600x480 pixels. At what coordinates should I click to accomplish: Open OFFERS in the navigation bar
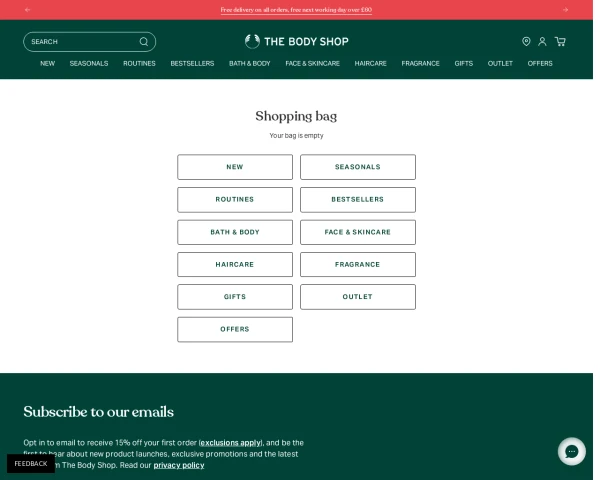point(540,64)
